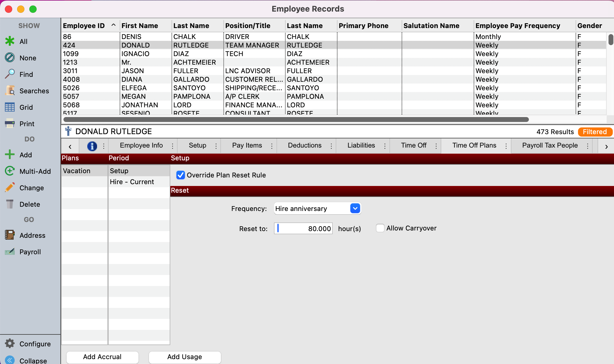Click the Add Usage button
614x364 pixels.
[x=184, y=357]
